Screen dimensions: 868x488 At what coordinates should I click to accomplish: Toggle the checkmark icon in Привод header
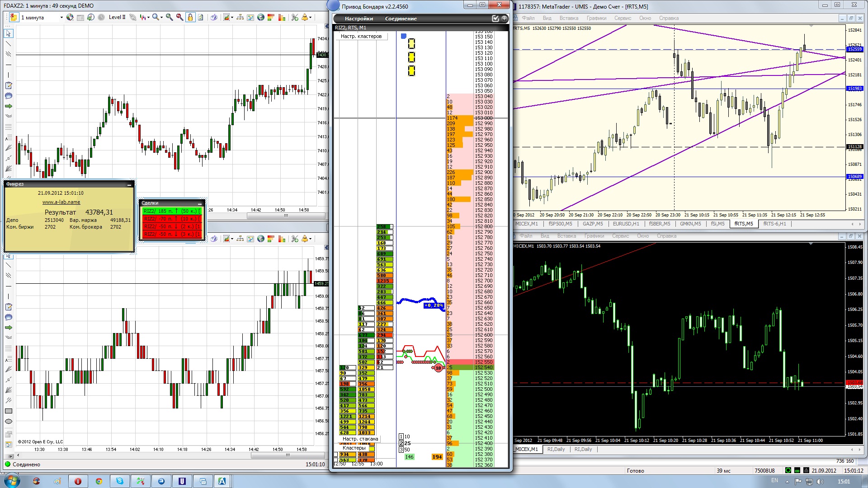(495, 19)
